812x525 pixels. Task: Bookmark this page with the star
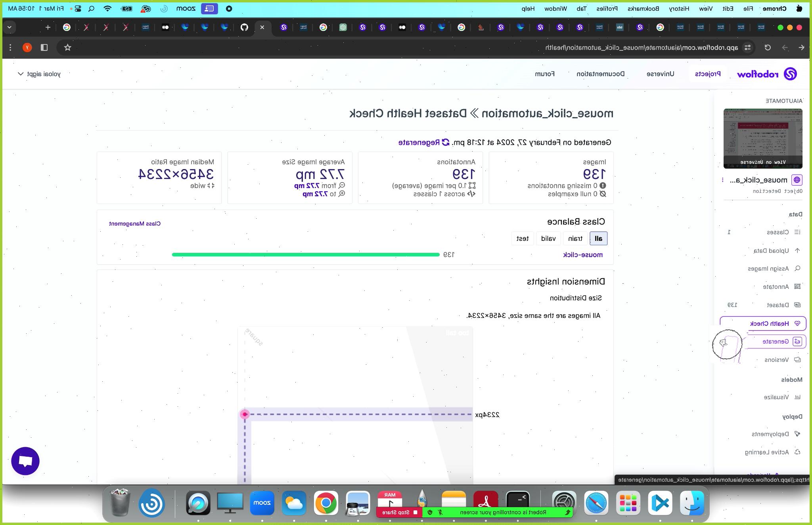(x=68, y=48)
